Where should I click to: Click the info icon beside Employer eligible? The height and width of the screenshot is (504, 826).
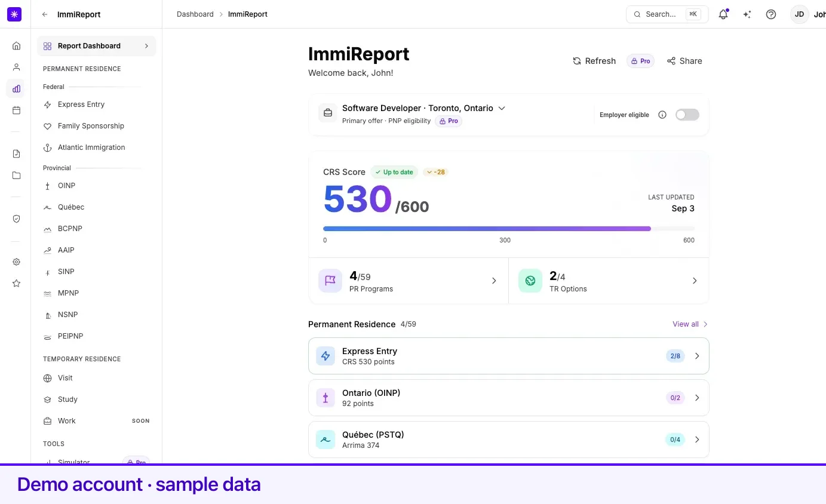662,115
